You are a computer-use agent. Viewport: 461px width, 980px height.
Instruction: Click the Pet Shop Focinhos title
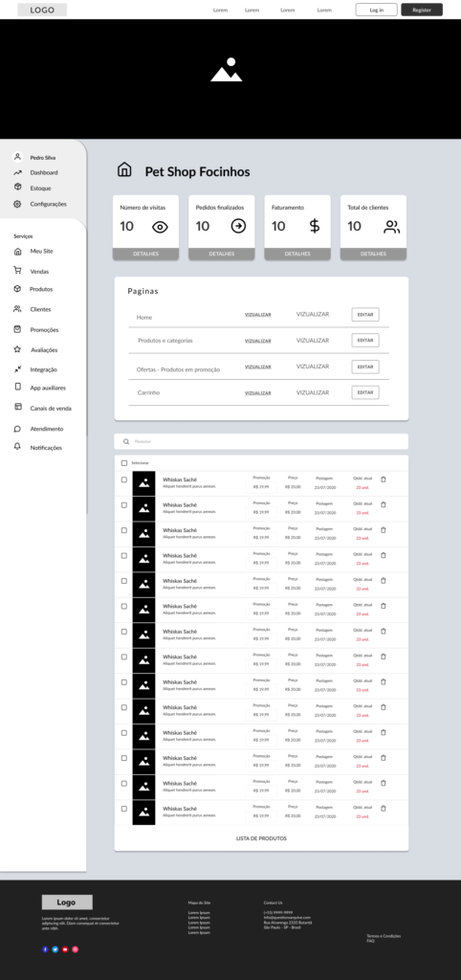pyautogui.click(x=197, y=171)
